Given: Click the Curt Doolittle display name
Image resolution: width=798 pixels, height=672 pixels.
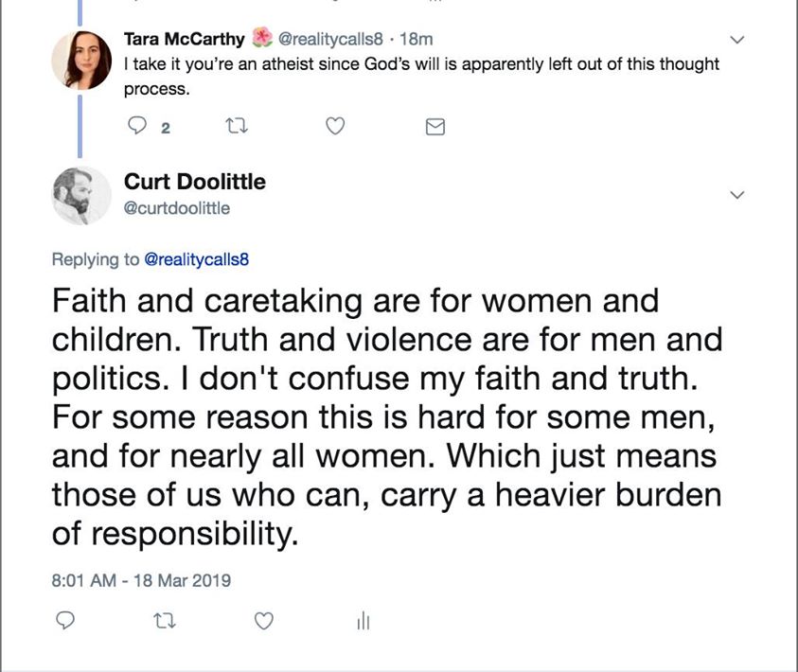Looking at the screenshot, I should coord(195,181).
